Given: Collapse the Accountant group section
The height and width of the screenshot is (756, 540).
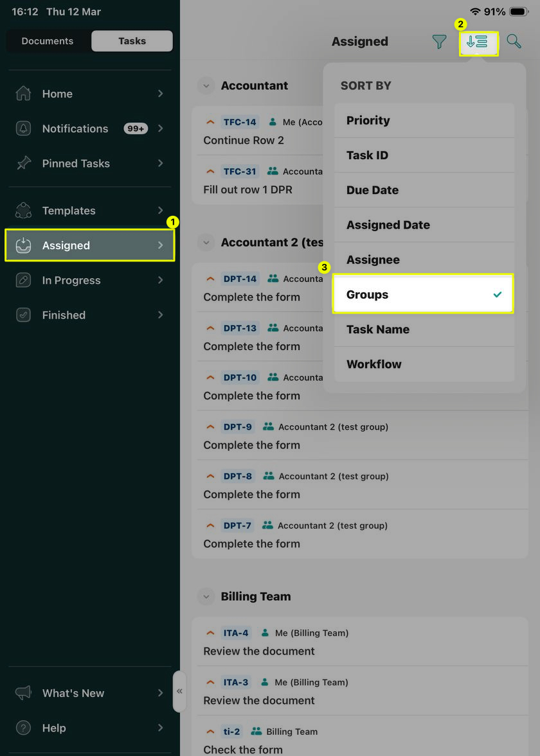Looking at the screenshot, I should [x=206, y=86].
